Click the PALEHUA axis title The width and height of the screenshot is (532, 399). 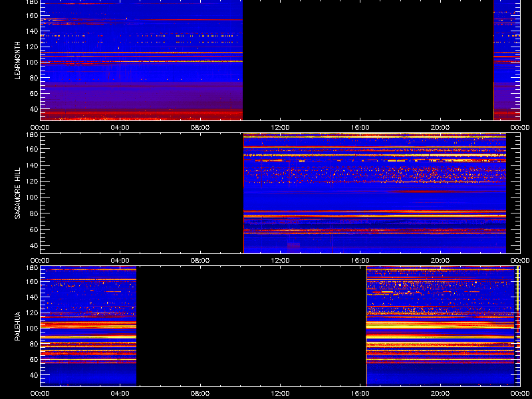point(18,326)
